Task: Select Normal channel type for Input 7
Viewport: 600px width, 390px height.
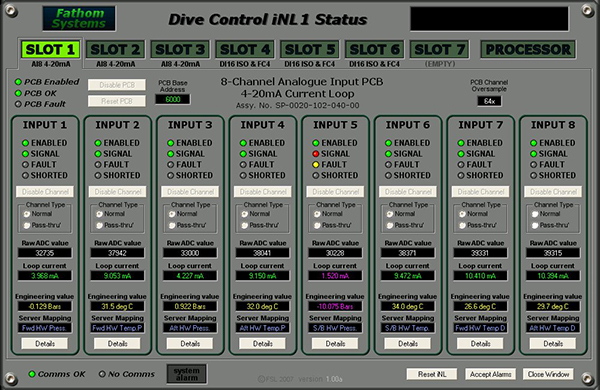Action: [462, 214]
